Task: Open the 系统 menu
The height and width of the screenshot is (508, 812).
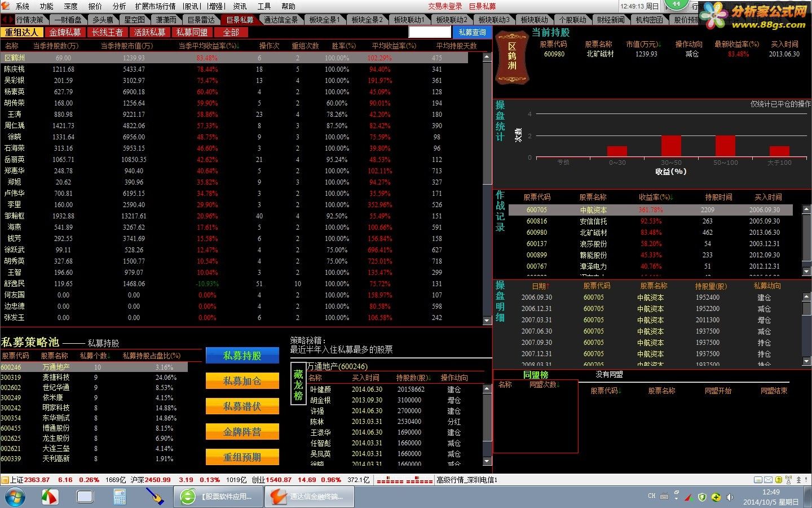Action: tap(22, 6)
